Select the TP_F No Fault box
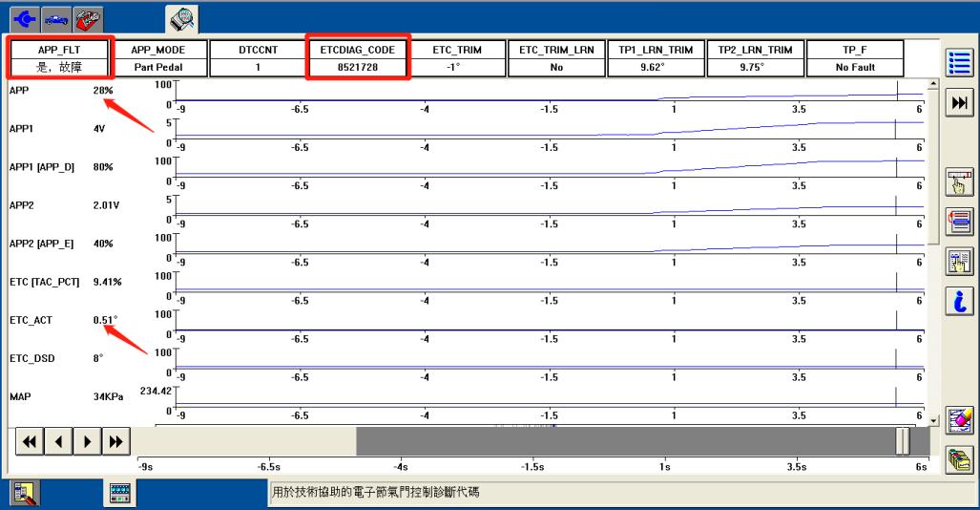 coord(855,58)
